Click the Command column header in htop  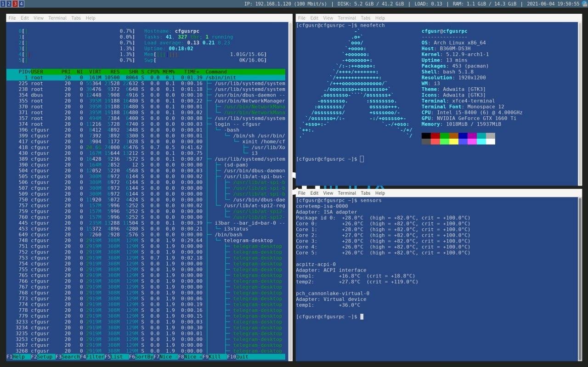point(216,72)
